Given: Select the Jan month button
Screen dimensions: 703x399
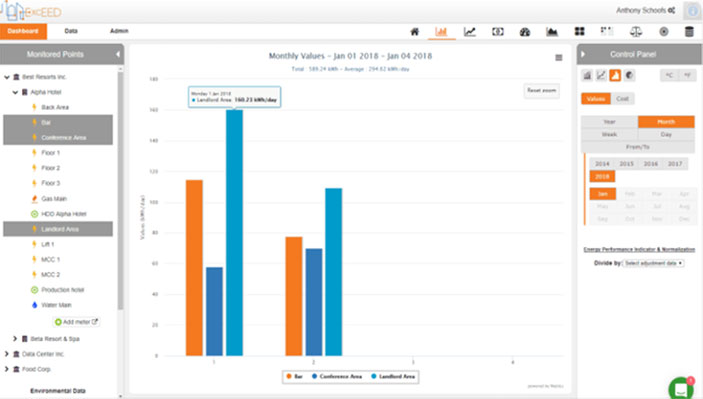Looking at the screenshot, I should tap(603, 194).
